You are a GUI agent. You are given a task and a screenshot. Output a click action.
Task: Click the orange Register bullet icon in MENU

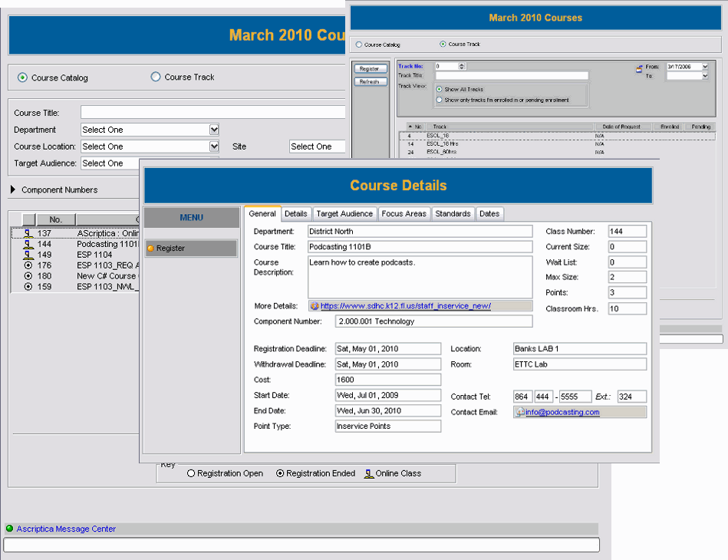click(x=151, y=249)
